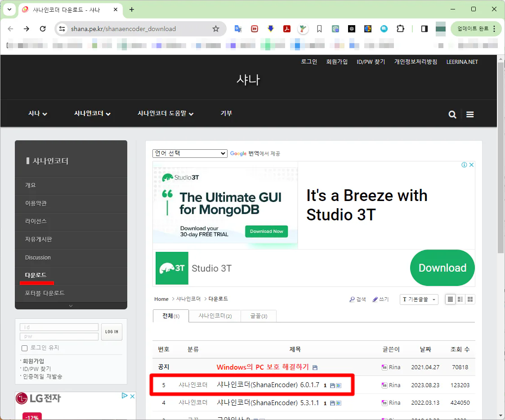Open 이용약관 in the sidebar

coord(71,203)
